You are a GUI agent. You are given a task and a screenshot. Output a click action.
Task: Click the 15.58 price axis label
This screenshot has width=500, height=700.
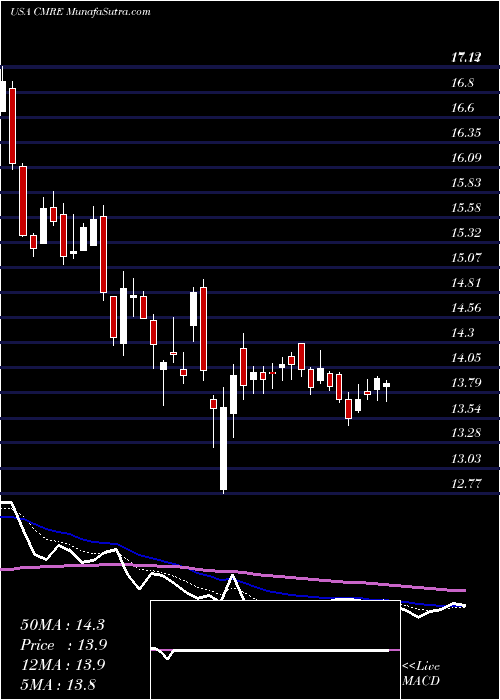[466, 208]
